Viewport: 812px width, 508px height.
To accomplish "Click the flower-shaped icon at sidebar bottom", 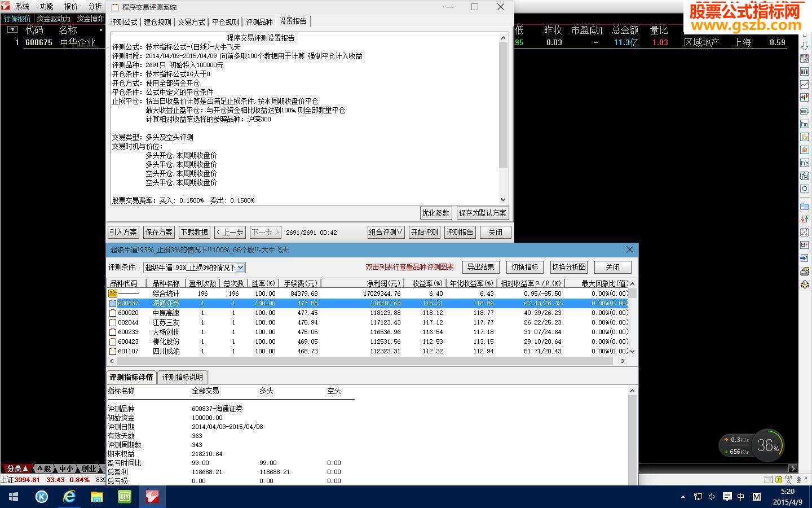I will [x=805, y=284].
